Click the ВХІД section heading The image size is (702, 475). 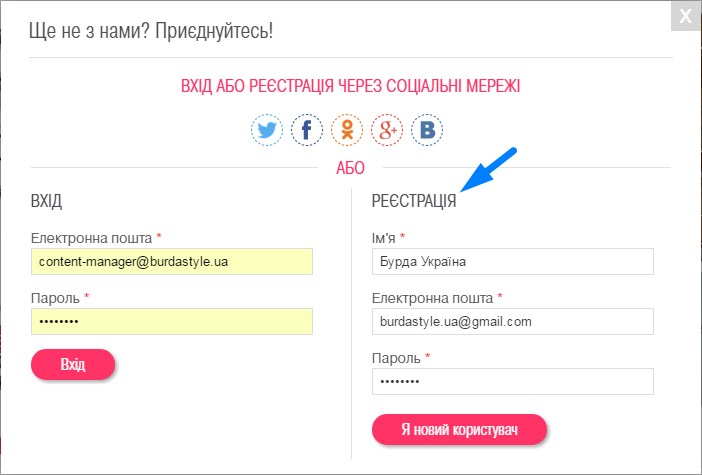46,201
